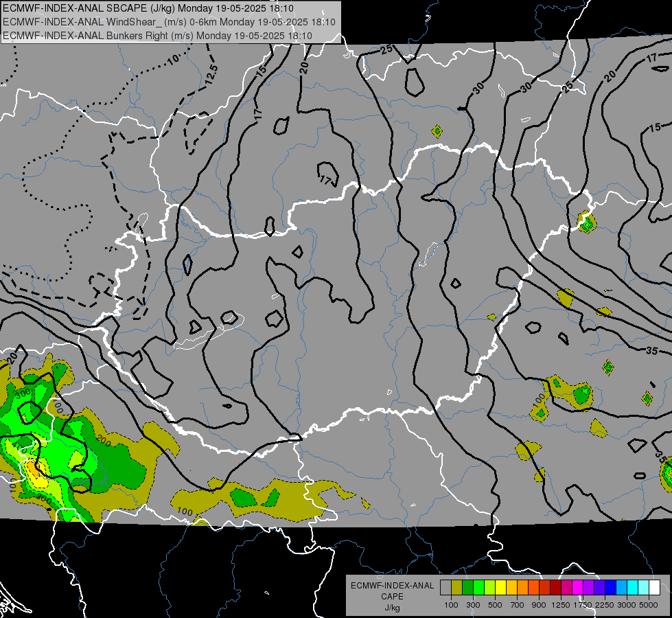The height and width of the screenshot is (618, 672).
Task: Select the dark maroon red legend swatch
Action: tap(555, 588)
